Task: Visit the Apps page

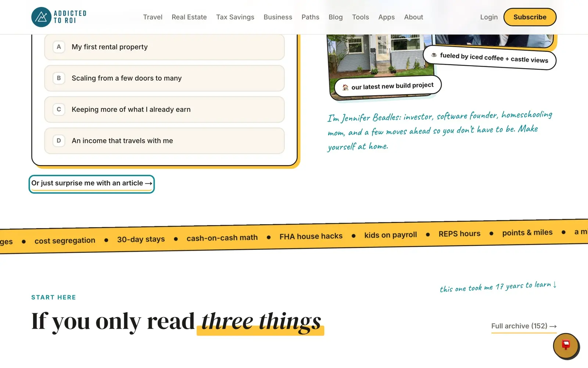Action: click(x=386, y=17)
